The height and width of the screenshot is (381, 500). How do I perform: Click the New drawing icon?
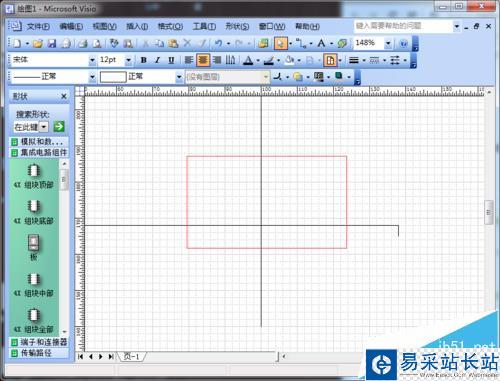point(17,43)
